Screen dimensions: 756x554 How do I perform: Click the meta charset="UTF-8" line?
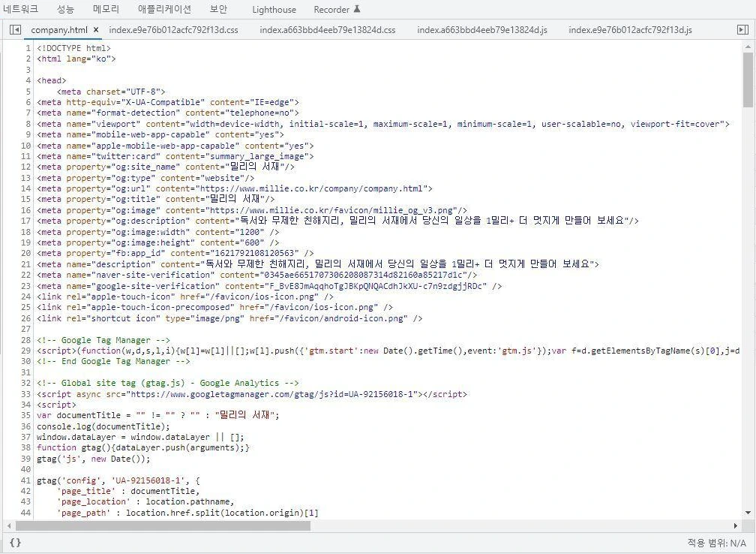pos(111,92)
